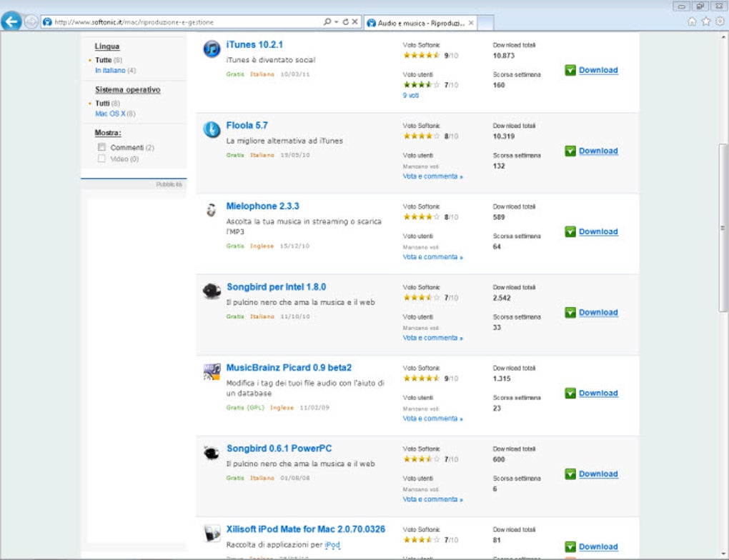
Task: Open the Songbird 0.6.1 PowerPC link
Action: point(279,449)
